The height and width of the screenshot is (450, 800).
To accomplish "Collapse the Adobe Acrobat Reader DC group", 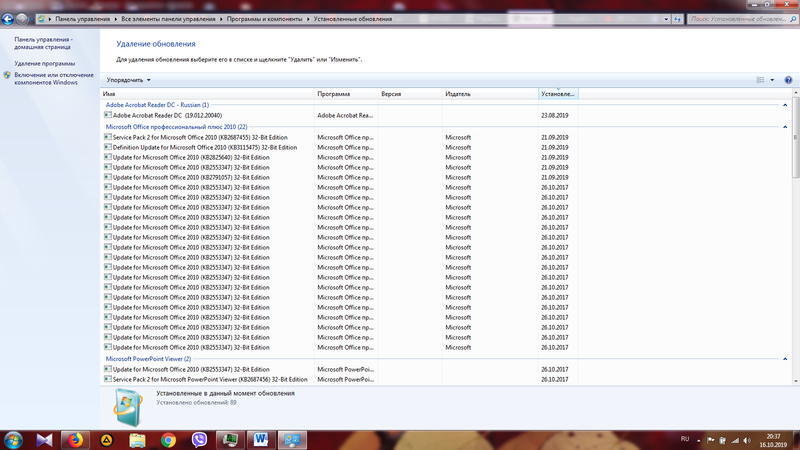I will (785, 105).
